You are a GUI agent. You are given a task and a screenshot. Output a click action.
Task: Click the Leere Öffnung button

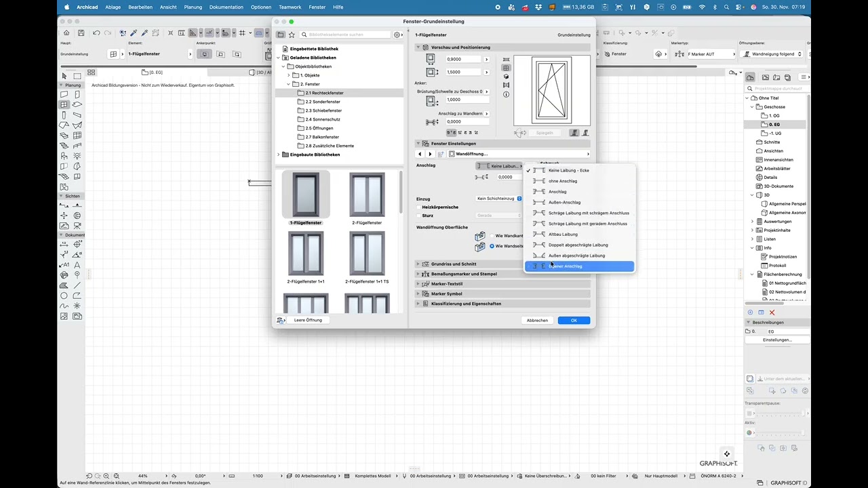click(308, 320)
